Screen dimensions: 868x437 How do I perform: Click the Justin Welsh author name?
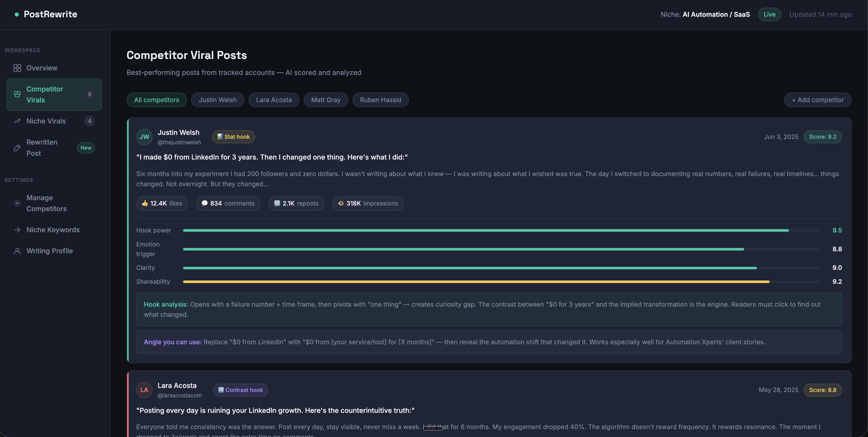(x=178, y=133)
